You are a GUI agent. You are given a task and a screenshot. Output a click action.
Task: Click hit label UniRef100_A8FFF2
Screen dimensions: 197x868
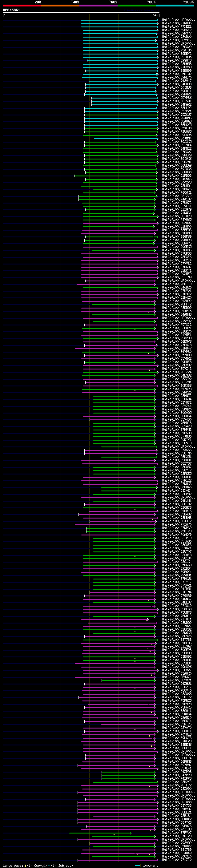point(177,304)
